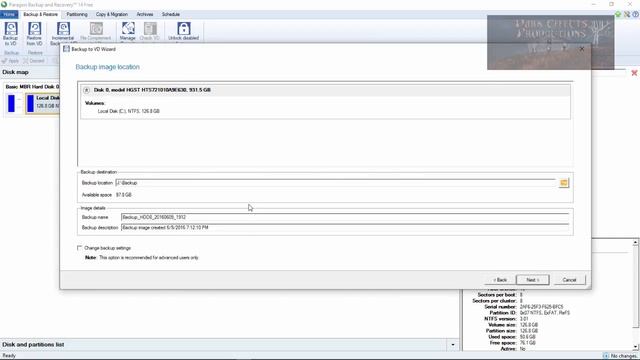Cancel the Backup to VD Wizard
This screenshot has width=640, height=360.
coord(569,280)
